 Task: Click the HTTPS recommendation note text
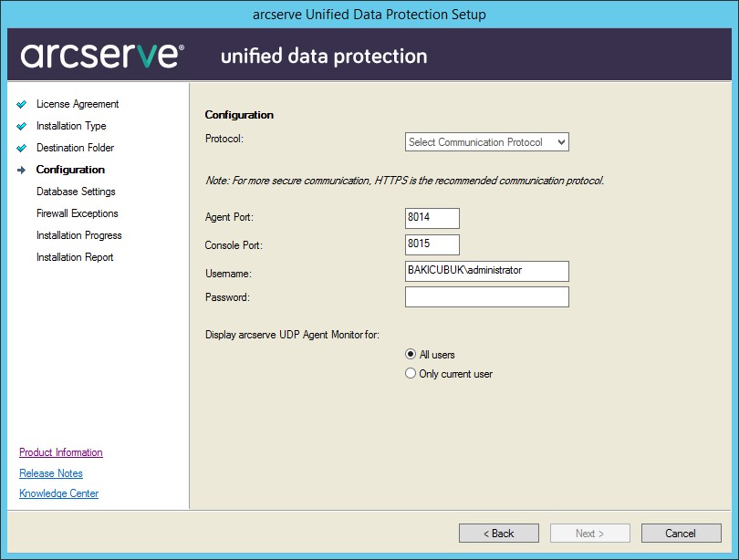pos(405,181)
